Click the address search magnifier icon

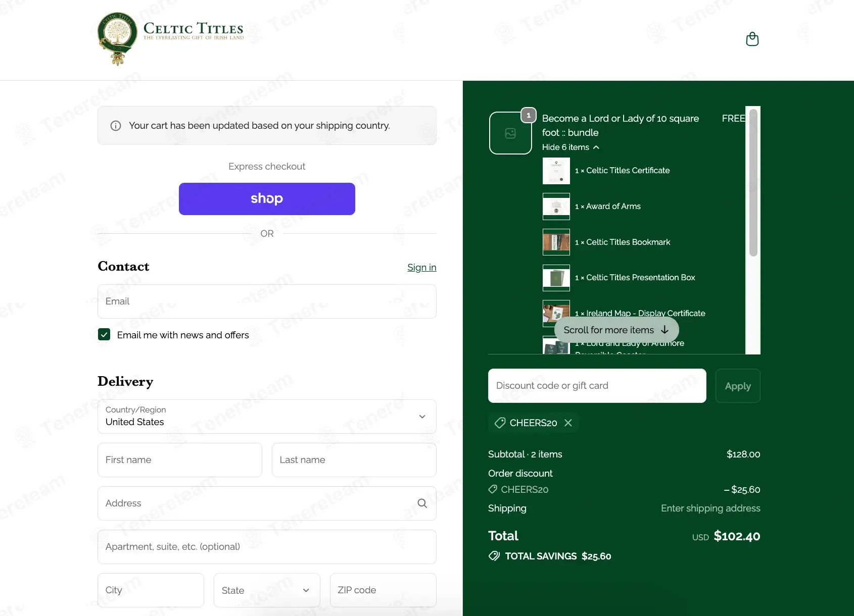(422, 503)
